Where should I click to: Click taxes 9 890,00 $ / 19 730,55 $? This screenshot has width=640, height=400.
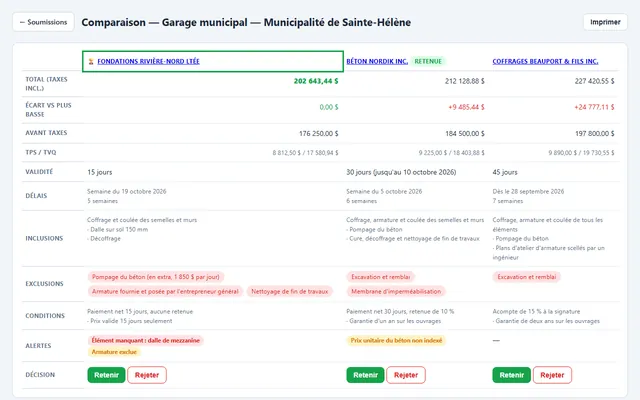coord(581,153)
